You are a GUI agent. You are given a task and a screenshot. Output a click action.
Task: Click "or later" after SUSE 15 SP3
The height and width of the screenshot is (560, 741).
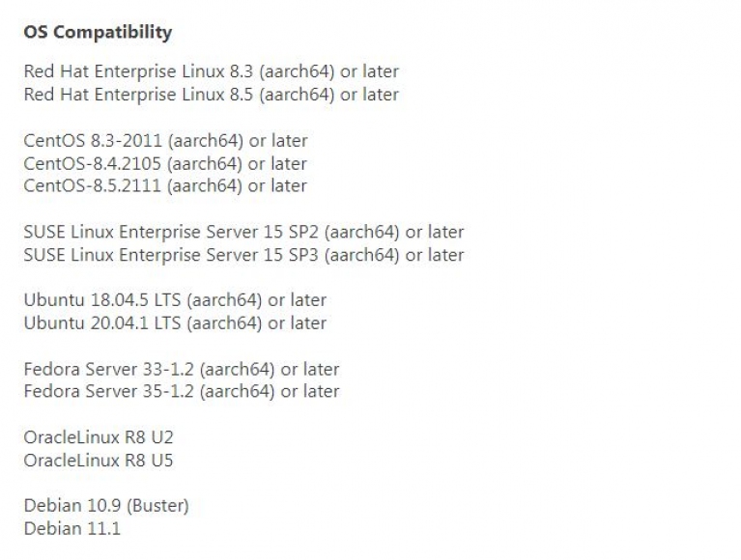[435, 255]
